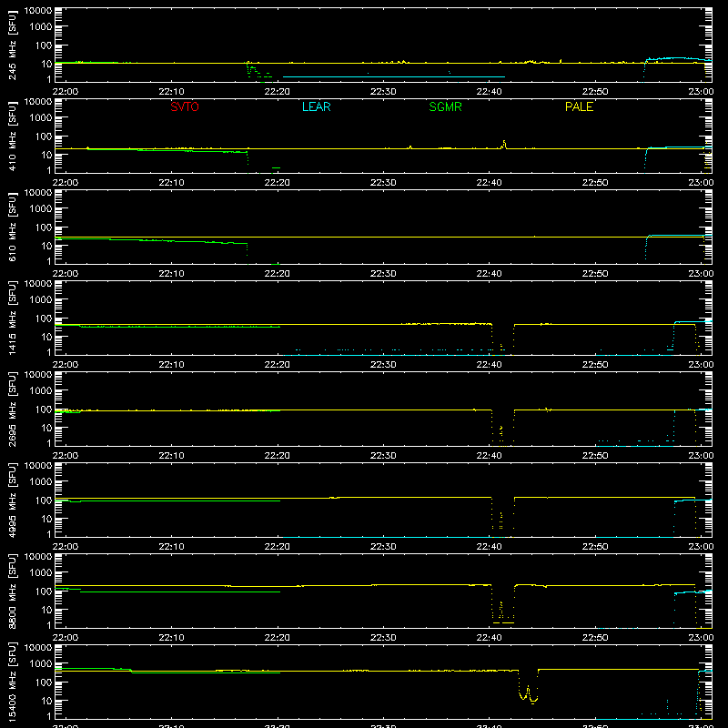Screen dimensions: 728x728
Task: Click 22:40 tick under the 2695 MHz plot
Action: [x=489, y=456]
